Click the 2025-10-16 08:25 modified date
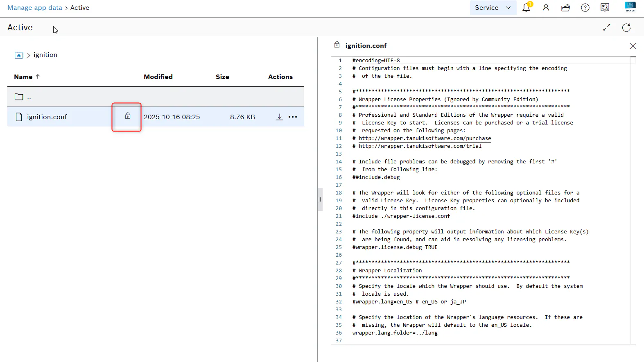 click(x=172, y=117)
